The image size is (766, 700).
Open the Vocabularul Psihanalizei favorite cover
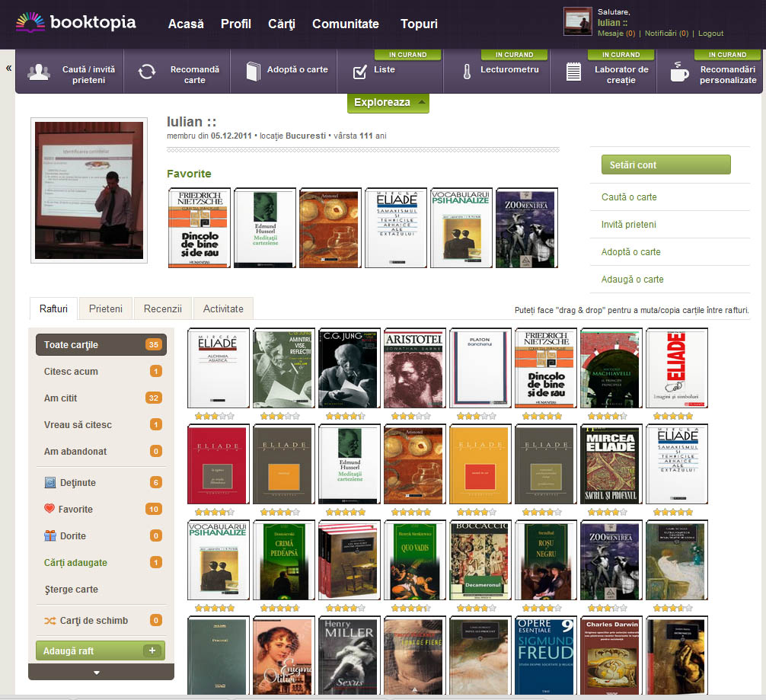click(x=461, y=228)
